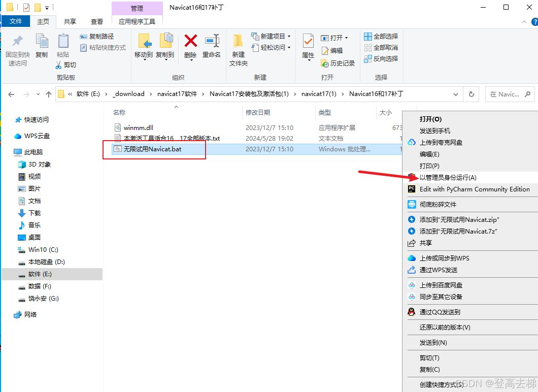Image resolution: width=538 pixels, height=392 pixels.
Task: Click Select All (全部选择)
Action: [x=381, y=37]
